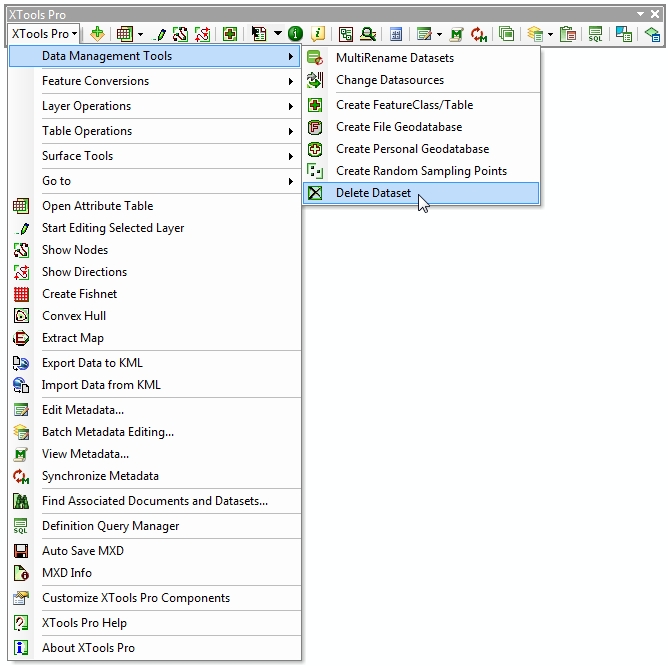Select Change Datasources menu entry

421,80
